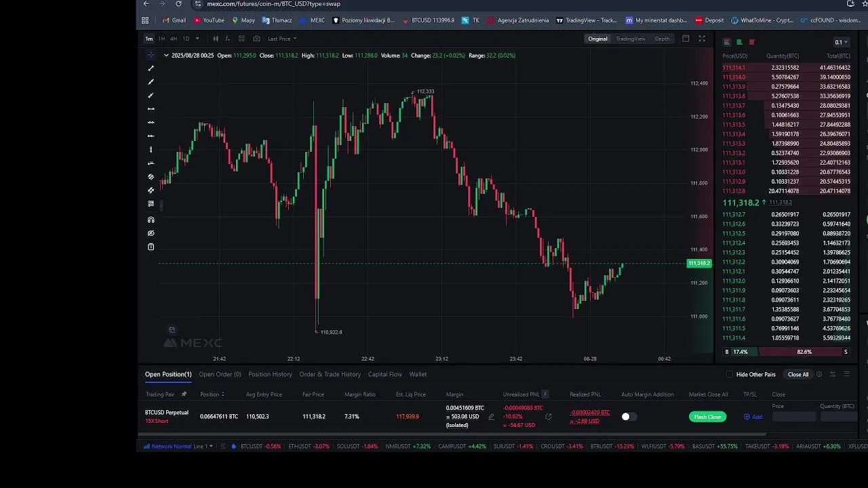Open the 0.1 price grouping dropdown
The image size is (868, 488).
842,42
